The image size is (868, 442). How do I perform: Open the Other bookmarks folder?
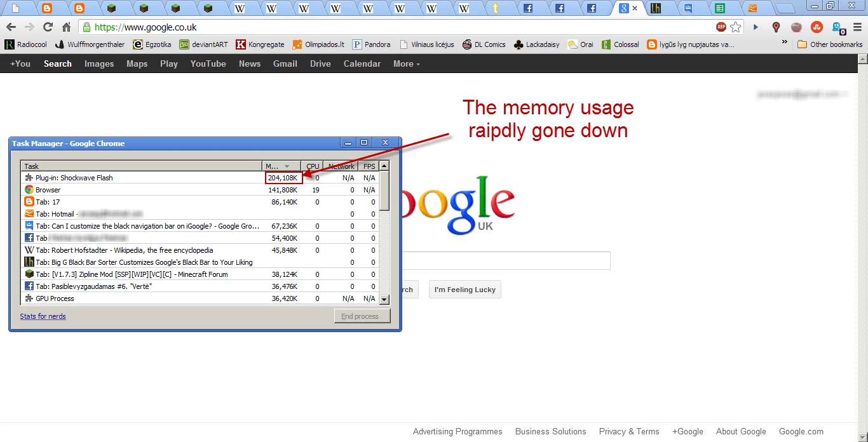(830, 44)
